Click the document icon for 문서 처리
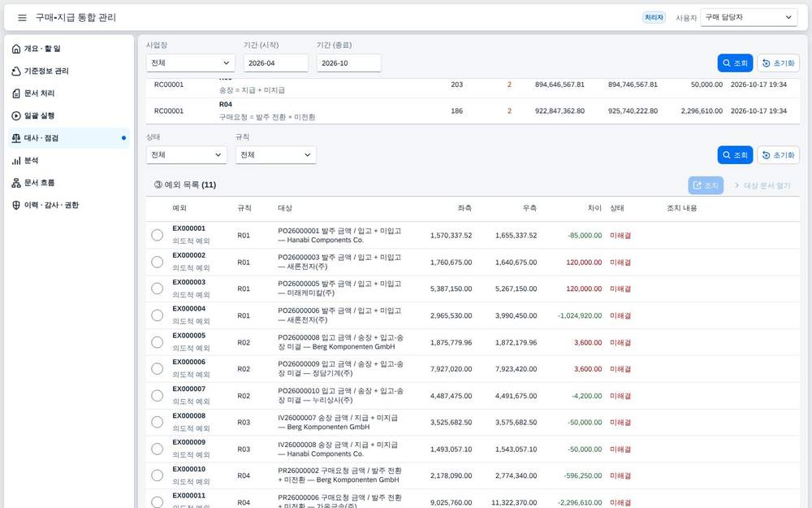812x508 pixels. [x=16, y=93]
